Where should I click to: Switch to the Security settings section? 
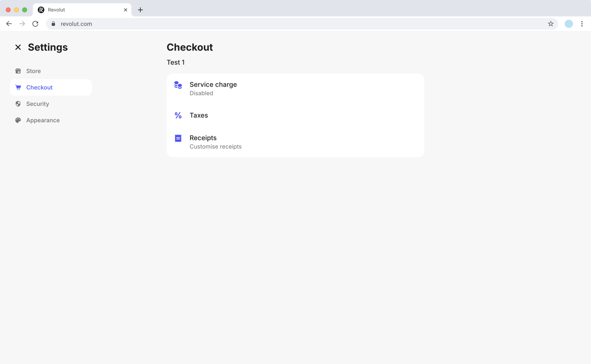pyautogui.click(x=38, y=104)
